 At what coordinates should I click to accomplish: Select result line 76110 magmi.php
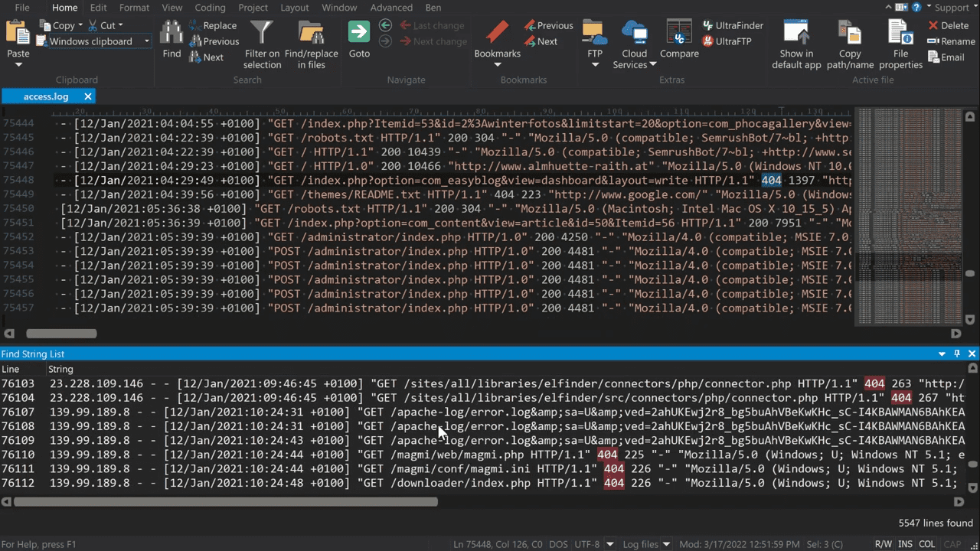click(x=482, y=455)
